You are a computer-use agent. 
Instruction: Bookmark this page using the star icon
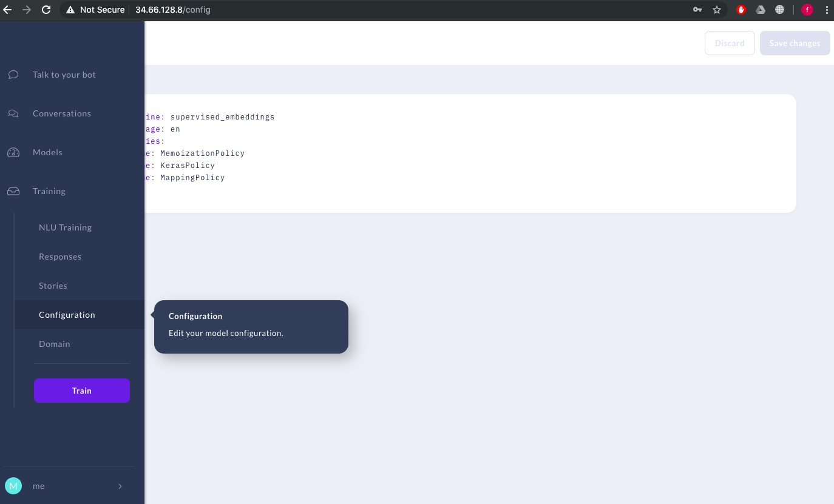pyautogui.click(x=717, y=10)
